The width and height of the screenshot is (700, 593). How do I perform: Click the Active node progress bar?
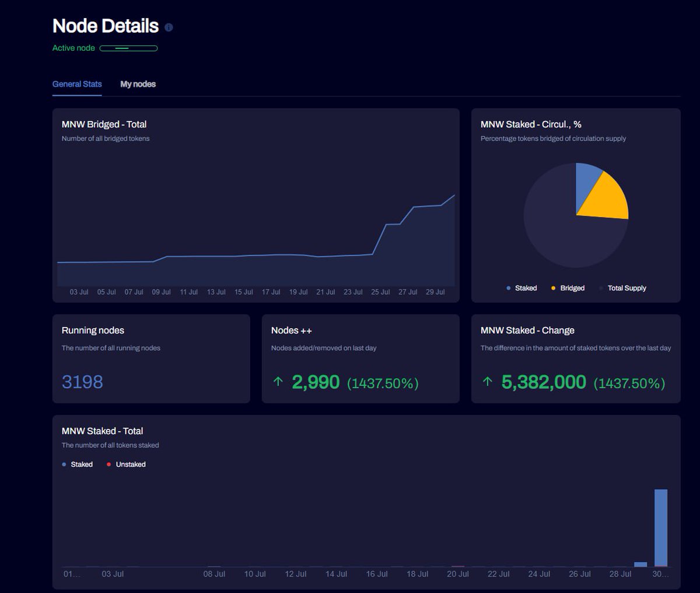(128, 48)
